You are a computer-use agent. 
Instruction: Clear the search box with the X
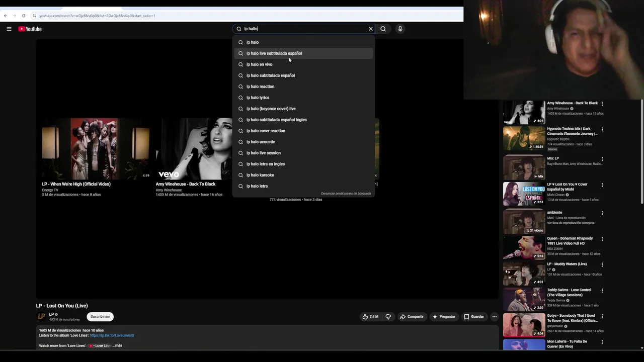click(x=371, y=29)
